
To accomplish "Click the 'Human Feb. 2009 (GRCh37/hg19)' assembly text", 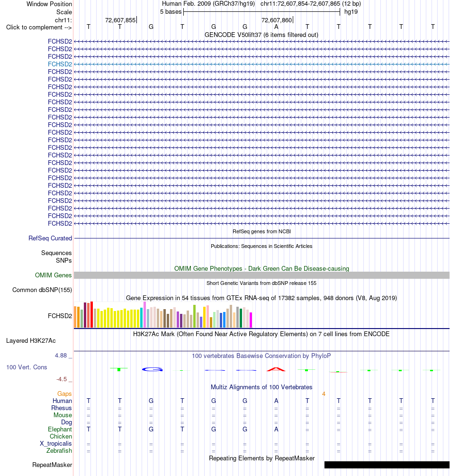I will [x=208, y=4].
